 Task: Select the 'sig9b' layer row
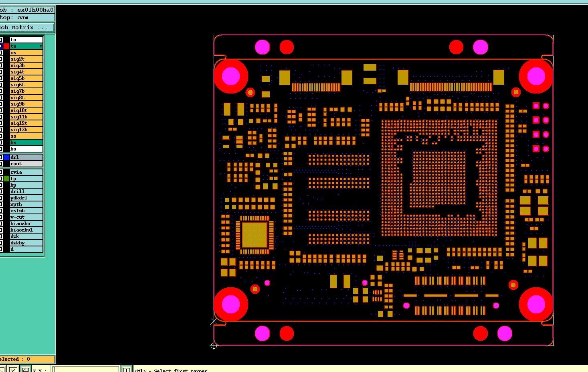click(26, 104)
